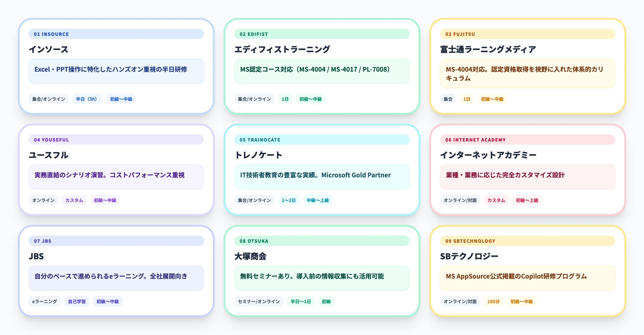Click the 07 JBS label bar

tap(116, 241)
